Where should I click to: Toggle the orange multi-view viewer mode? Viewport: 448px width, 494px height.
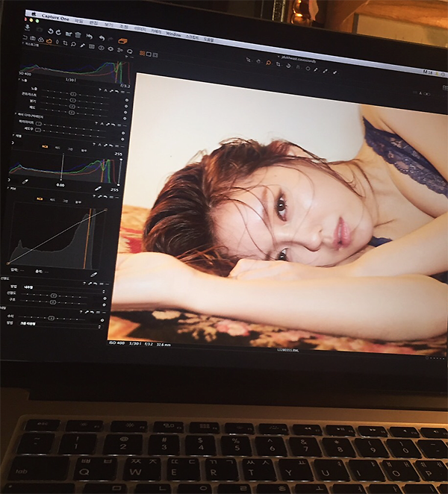(x=140, y=54)
